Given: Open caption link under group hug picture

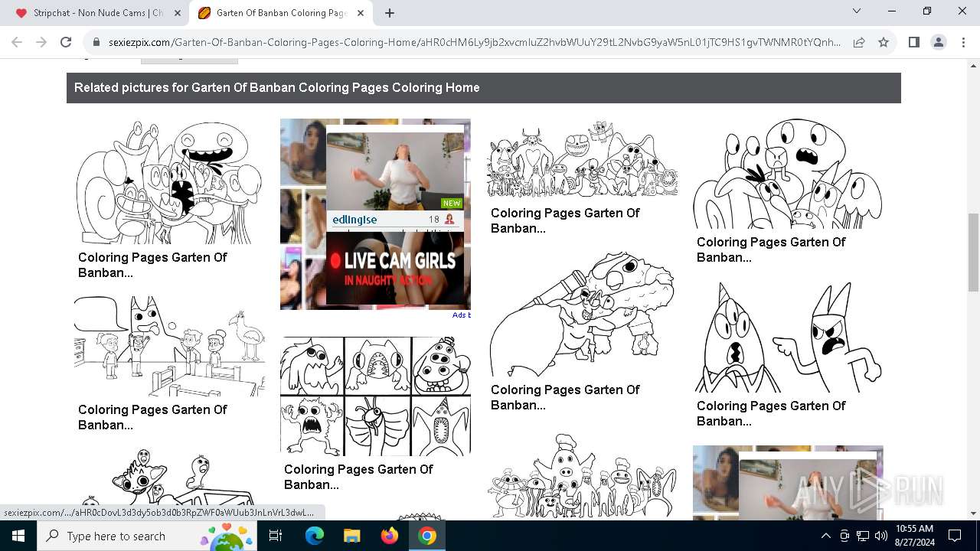Looking at the screenshot, I should pos(152,265).
